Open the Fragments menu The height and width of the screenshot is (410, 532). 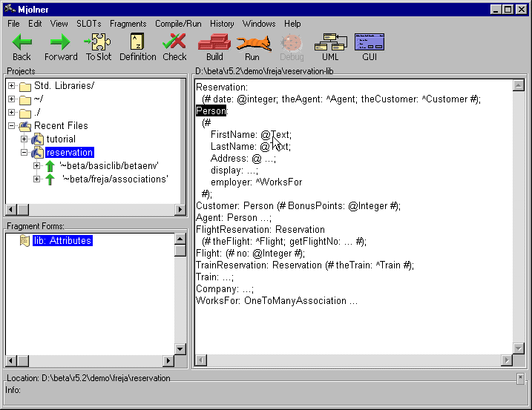[128, 24]
